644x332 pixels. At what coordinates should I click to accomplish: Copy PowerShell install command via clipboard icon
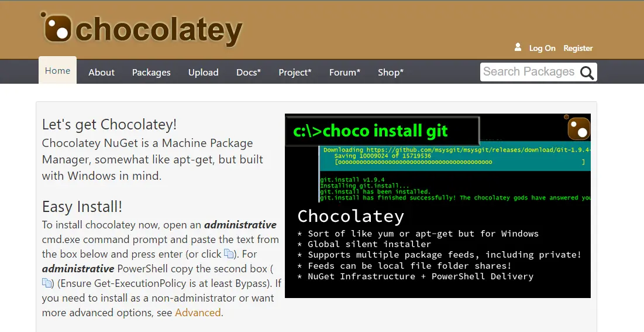click(x=47, y=283)
